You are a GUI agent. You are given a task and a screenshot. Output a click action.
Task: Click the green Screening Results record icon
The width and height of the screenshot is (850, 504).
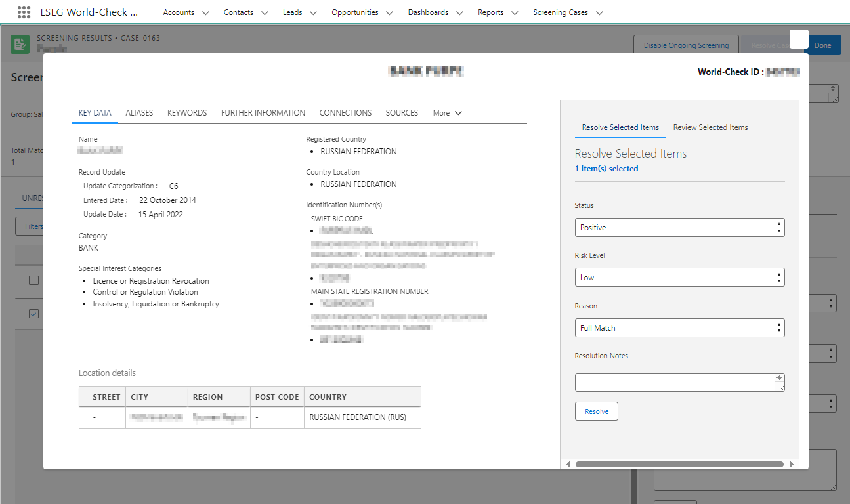[x=19, y=44]
